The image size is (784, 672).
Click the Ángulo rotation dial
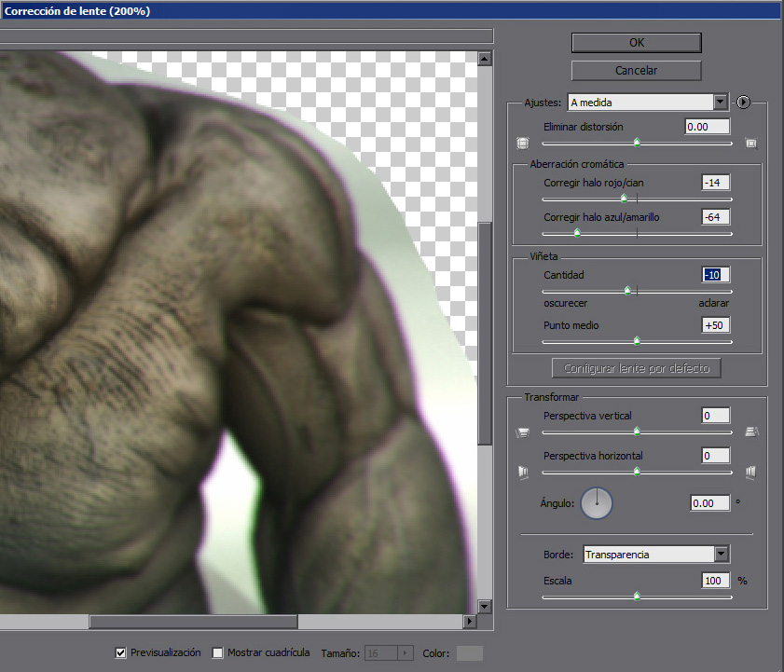[596, 503]
